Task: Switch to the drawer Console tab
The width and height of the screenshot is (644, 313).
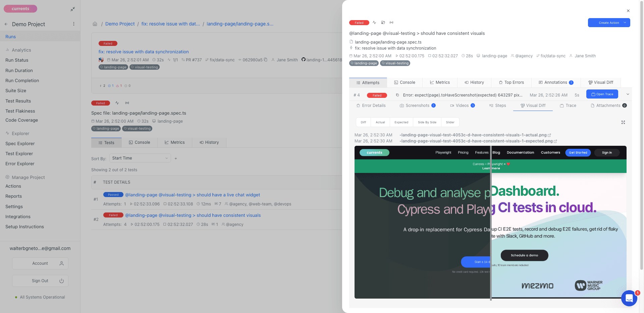Action: click(405, 82)
